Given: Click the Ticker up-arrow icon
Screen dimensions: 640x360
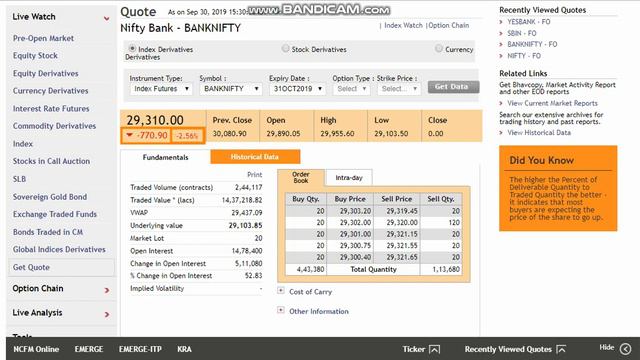Looking at the screenshot, I should [x=435, y=349].
